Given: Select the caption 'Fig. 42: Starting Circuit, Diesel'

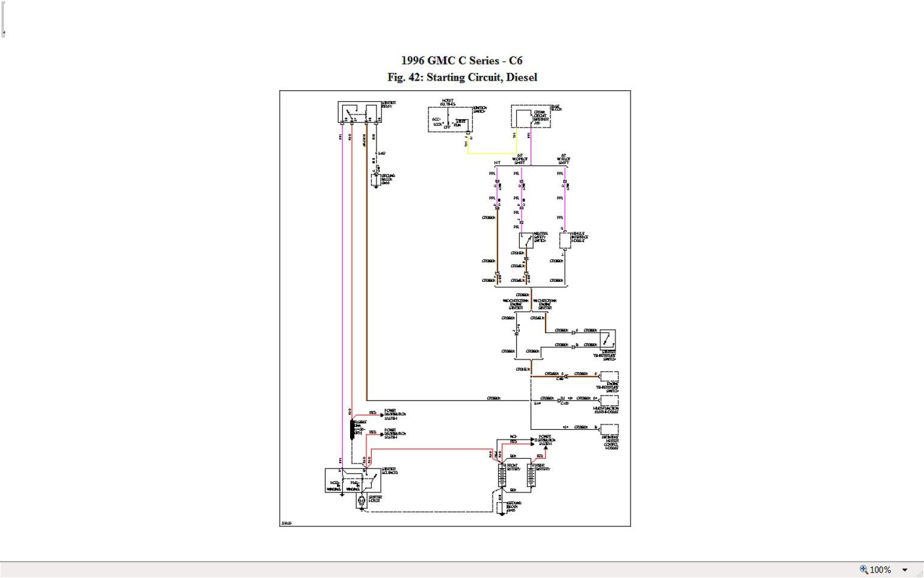Looking at the screenshot, I should 462,77.
